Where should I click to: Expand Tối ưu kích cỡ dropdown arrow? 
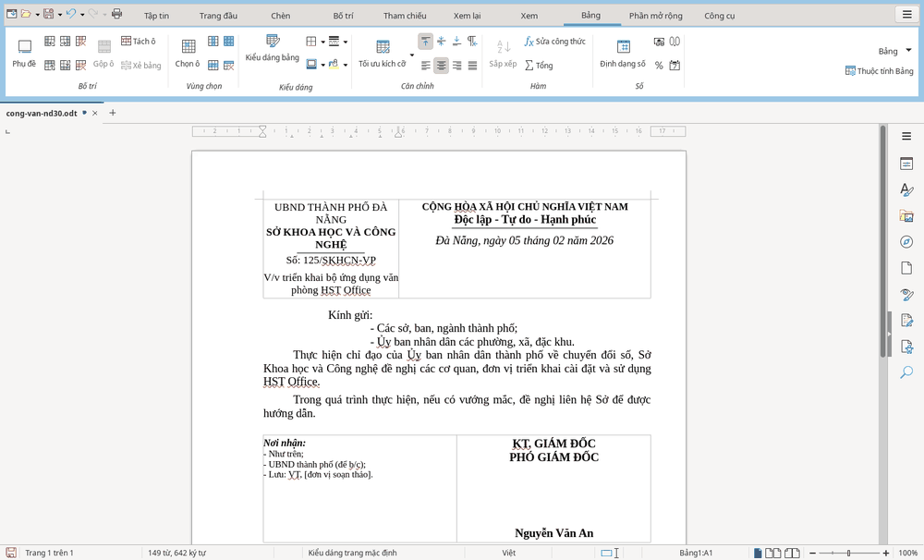412,55
